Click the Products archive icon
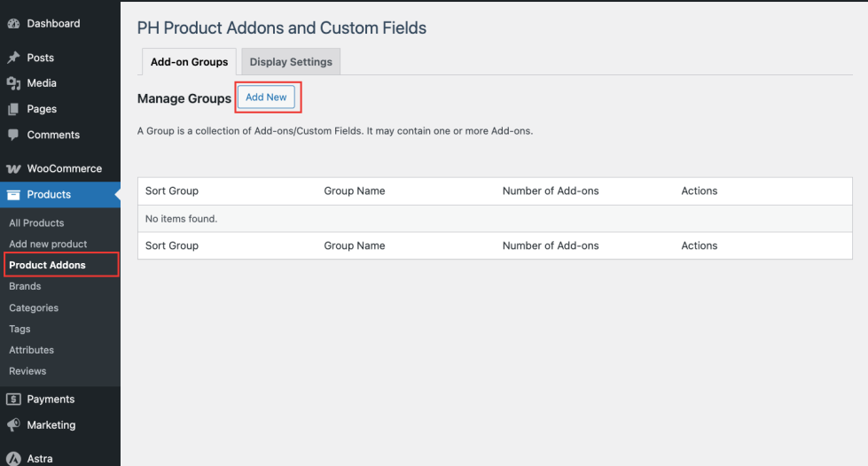The image size is (868, 466). (x=14, y=195)
